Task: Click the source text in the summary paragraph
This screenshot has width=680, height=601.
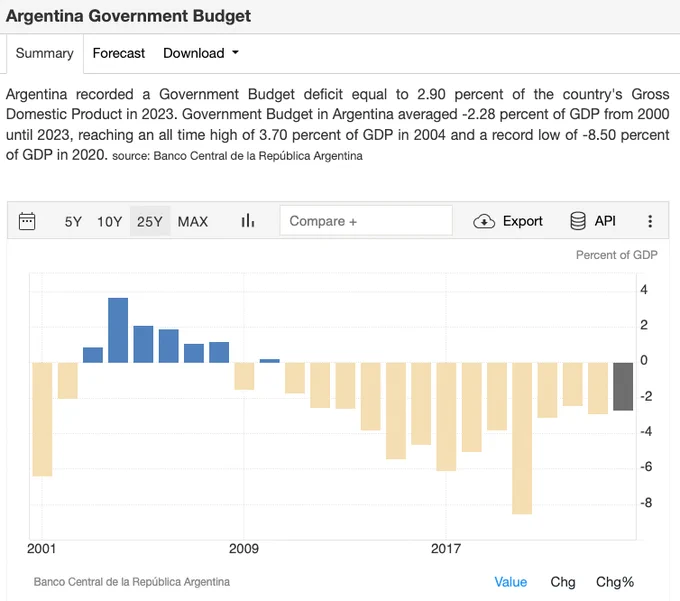Action: pos(237,156)
